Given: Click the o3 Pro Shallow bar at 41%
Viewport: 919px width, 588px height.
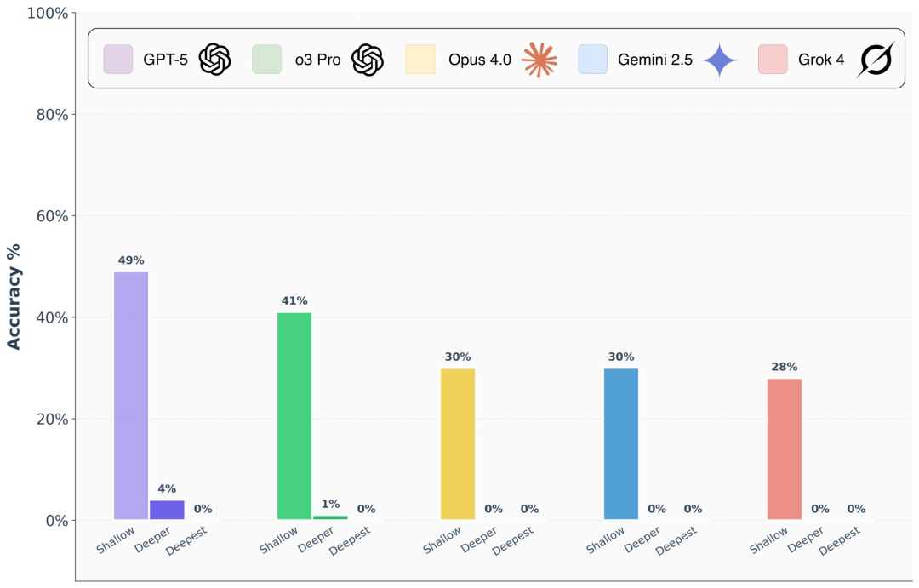Looking at the screenshot, I should coord(294,416).
